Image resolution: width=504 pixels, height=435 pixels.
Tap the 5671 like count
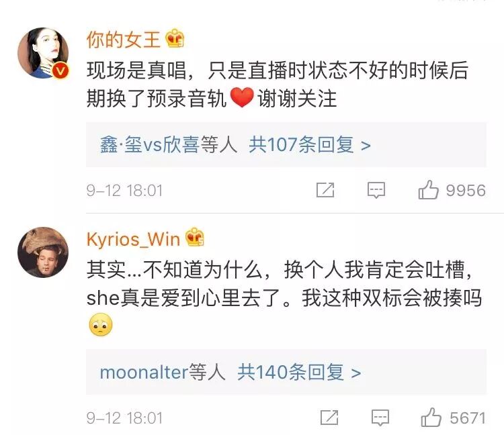click(468, 418)
